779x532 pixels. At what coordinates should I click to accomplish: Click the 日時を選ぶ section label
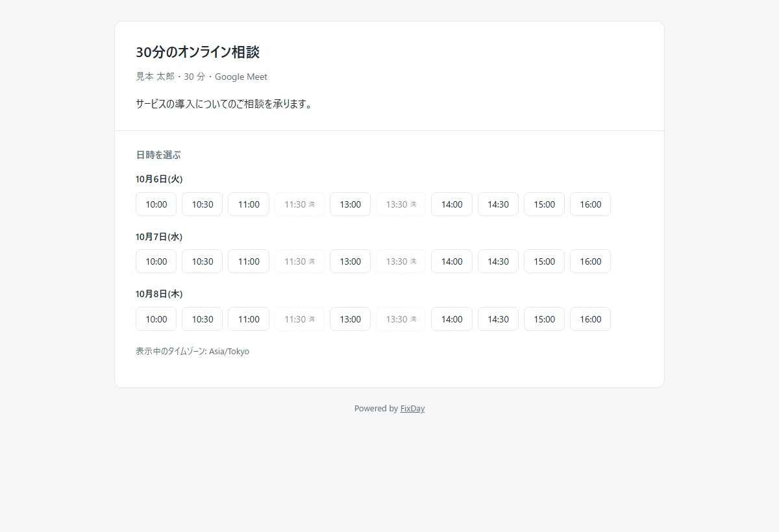tap(158, 155)
